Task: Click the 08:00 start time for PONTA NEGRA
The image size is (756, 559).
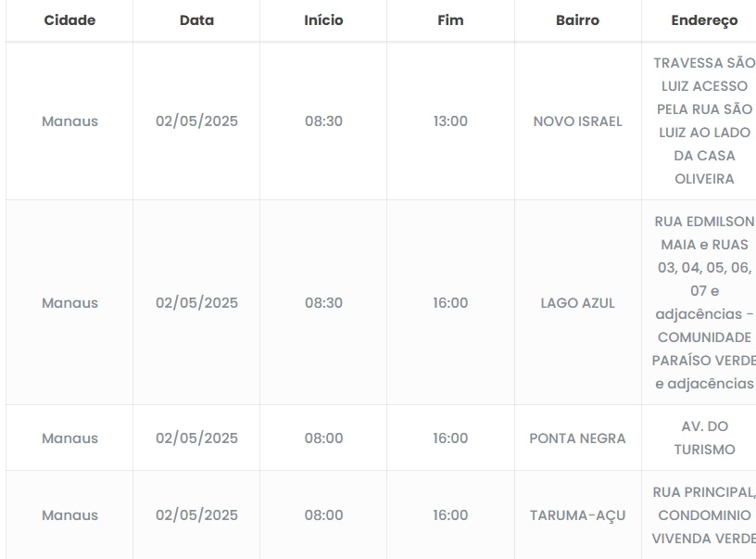Action: pos(323,438)
